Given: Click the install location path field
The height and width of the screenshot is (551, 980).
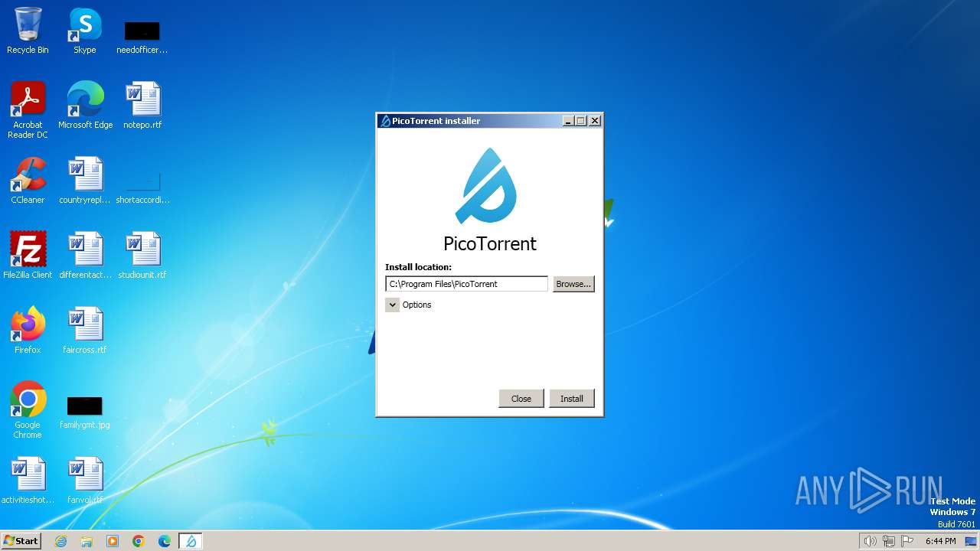Looking at the screenshot, I should 466,284.
